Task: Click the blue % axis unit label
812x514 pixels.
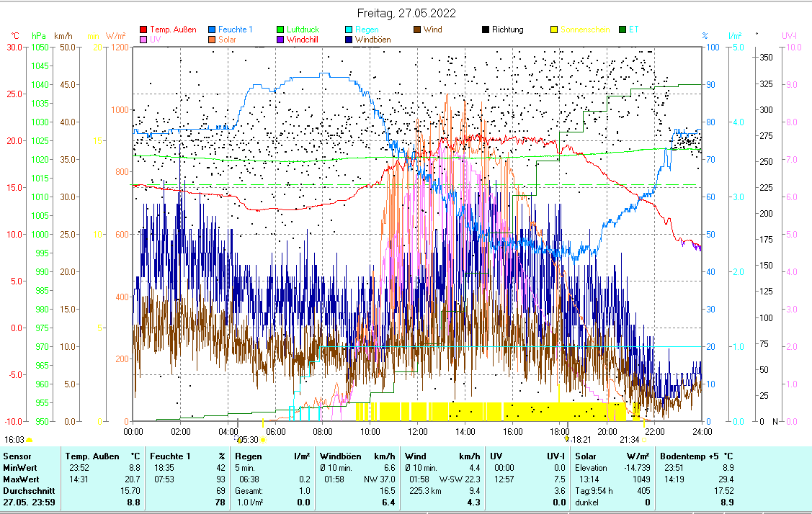Action: tap(705, 36)
